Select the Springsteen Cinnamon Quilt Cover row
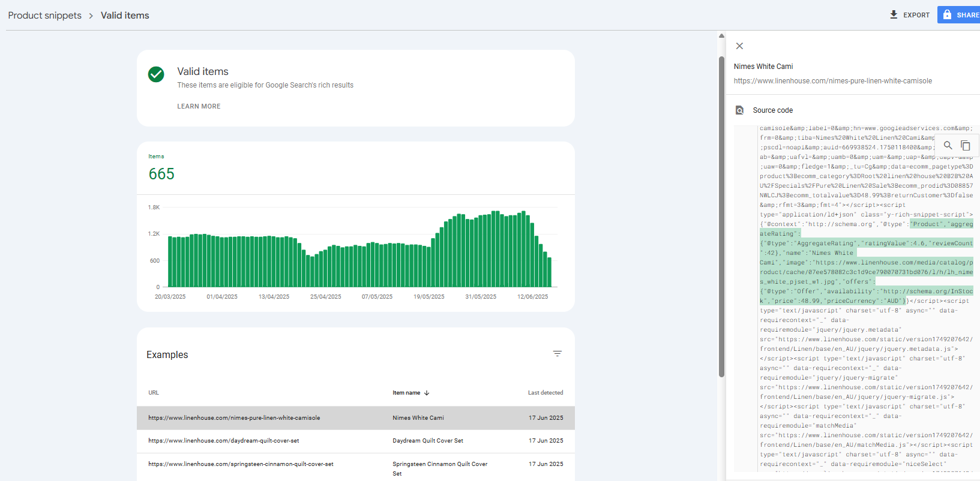The image size is (980, 481). (x=439, y=464)
